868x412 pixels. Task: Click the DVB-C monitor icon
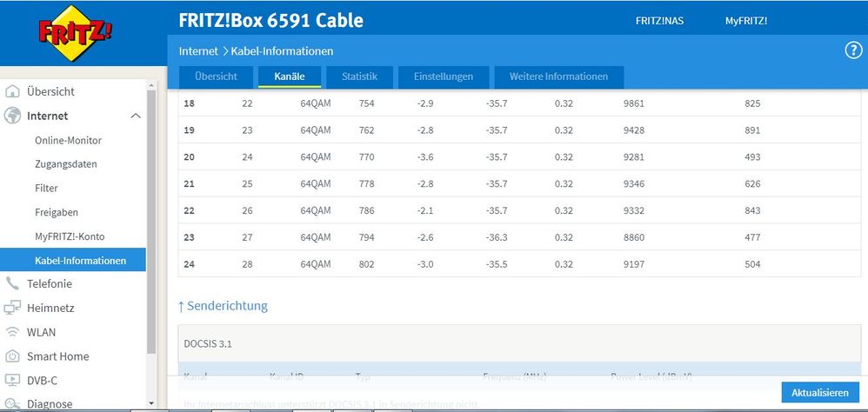tap(12, 381)
